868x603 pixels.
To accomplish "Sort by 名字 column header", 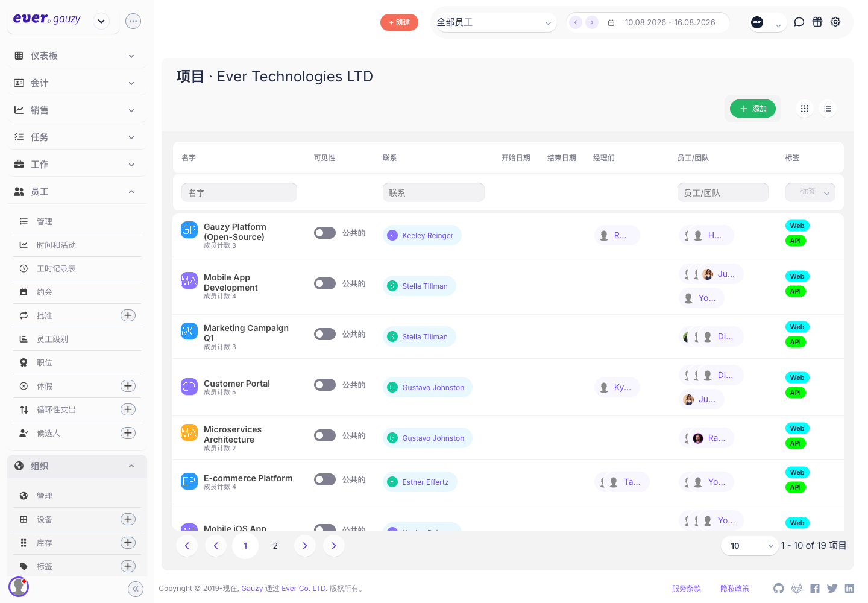I will tap(189, 158).
